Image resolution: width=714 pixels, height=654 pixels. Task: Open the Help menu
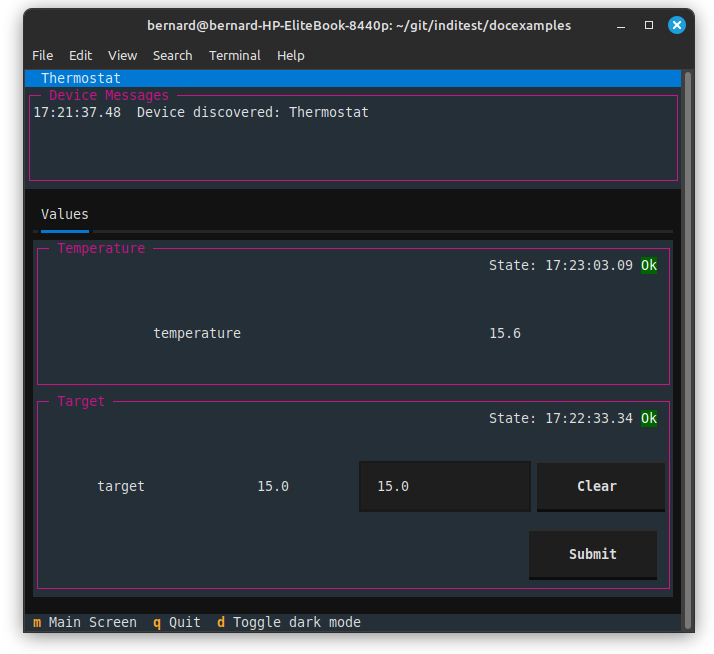pyautogui.click(x=291, y=56)
